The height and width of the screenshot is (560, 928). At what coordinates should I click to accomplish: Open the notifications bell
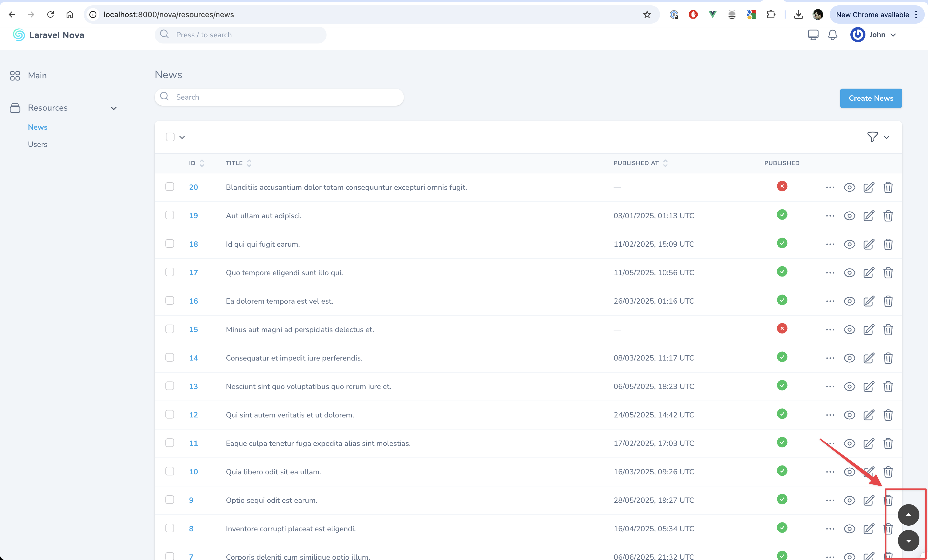832,35
